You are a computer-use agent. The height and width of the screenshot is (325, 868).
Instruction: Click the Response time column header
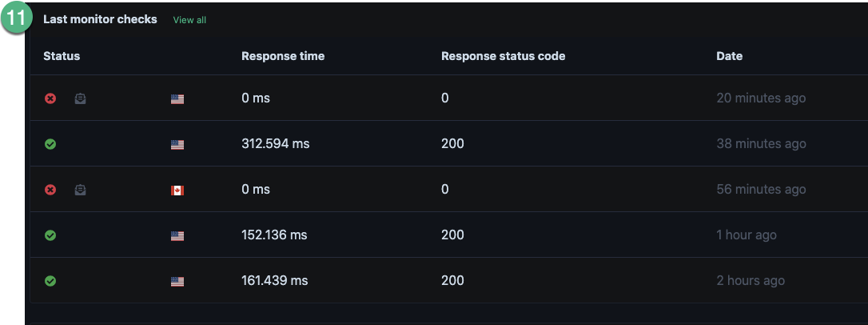[x=283, y=56]
